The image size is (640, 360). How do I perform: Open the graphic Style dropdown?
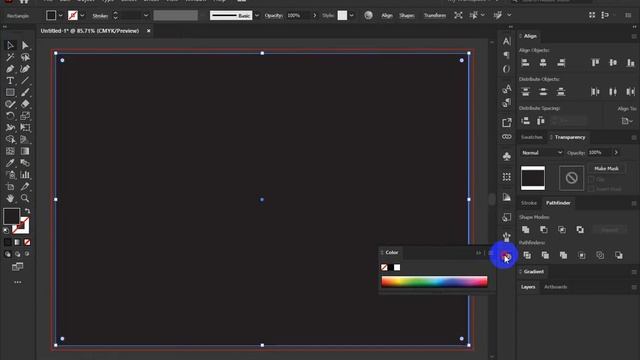point(351,16)
